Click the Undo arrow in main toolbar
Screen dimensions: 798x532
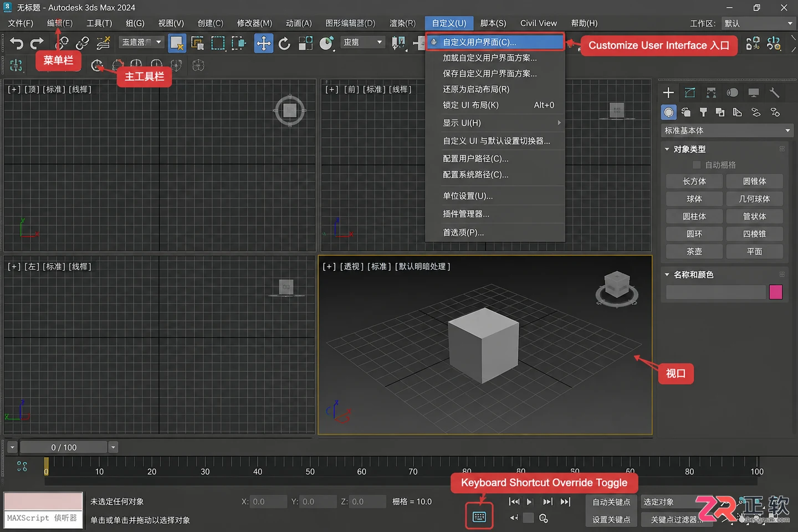pyautogui.click(x=16, y=43)
